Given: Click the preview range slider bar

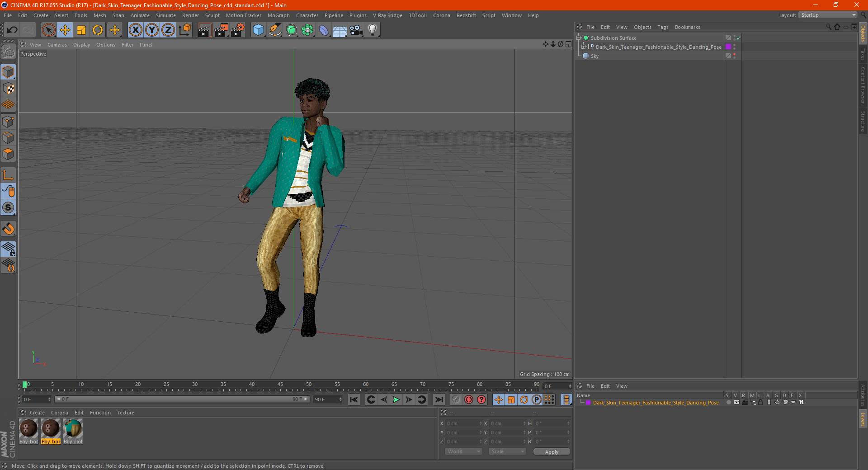Looking at the screenshot, I should (x=182, y=399).
